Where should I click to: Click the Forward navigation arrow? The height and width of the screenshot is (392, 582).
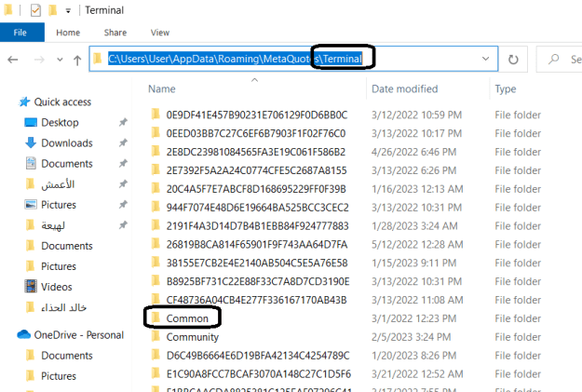tap(39, 60)
